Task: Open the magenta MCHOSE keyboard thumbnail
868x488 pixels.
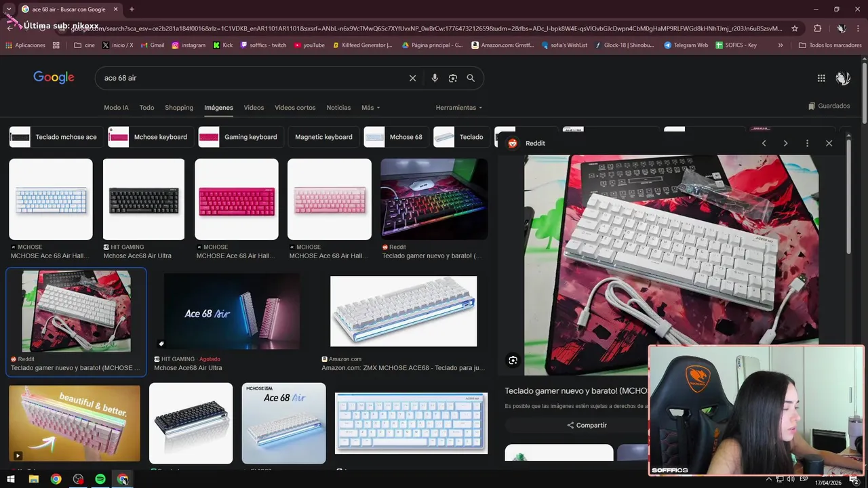Action: click(237, 199)
